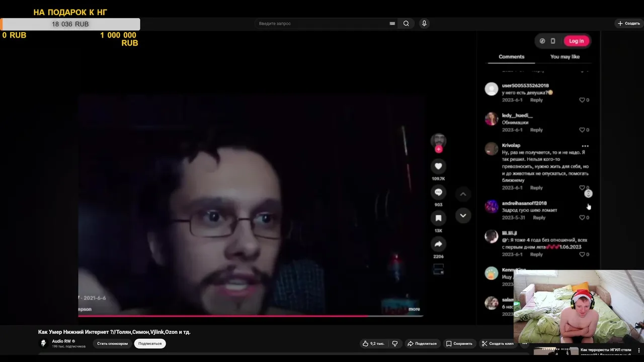644x362 pixels.
Task: Click the video title Как Умер Нижний Интернет
Action: 114,332
